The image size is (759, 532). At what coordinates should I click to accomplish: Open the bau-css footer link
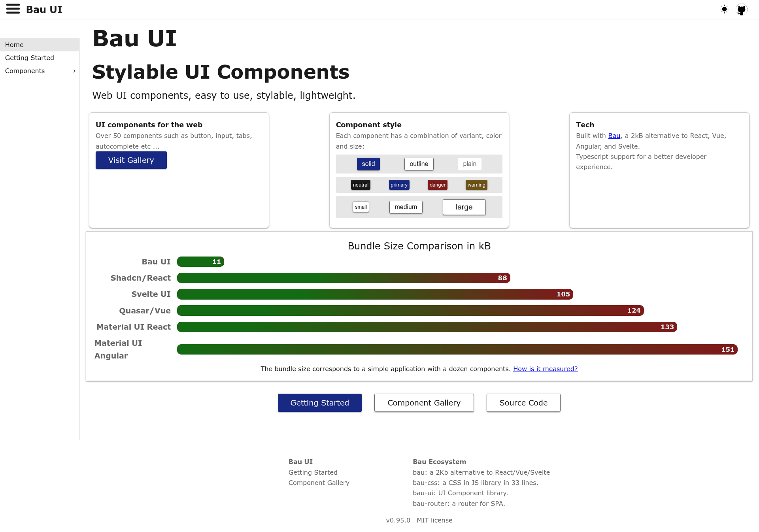(476, 483)
